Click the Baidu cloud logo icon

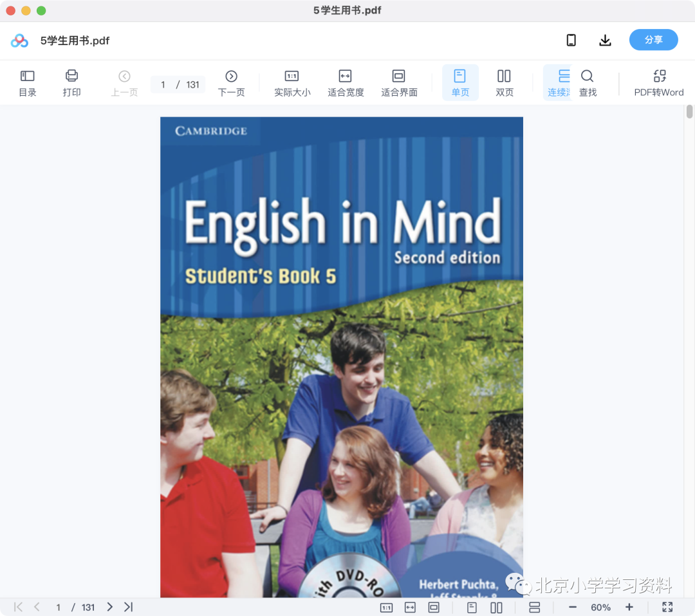click(x=19, y=41)
